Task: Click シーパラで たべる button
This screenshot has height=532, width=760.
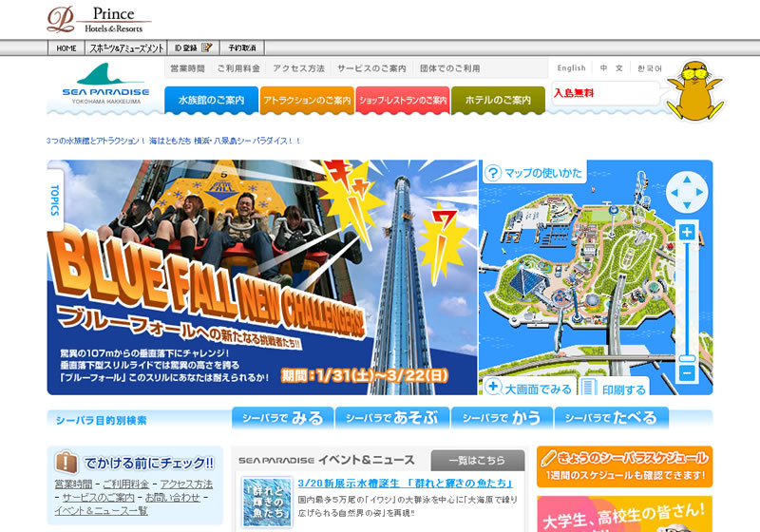Action: pyautogui.click(x=611, y=418)
